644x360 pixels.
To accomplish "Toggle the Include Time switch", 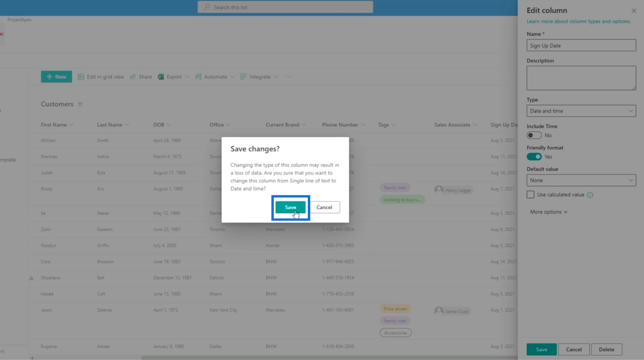I will [x=534, y=135].
